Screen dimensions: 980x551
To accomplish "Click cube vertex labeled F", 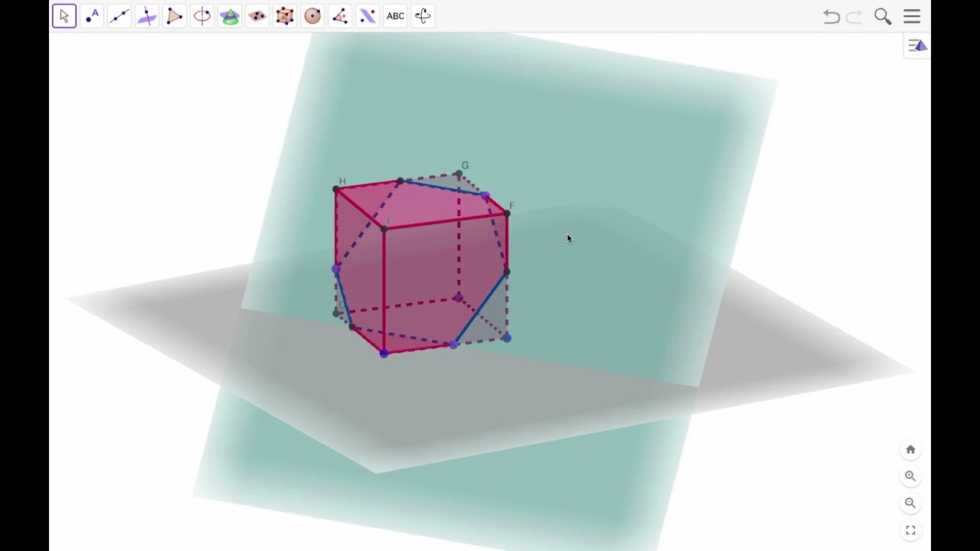I will [x=507, y=214].
